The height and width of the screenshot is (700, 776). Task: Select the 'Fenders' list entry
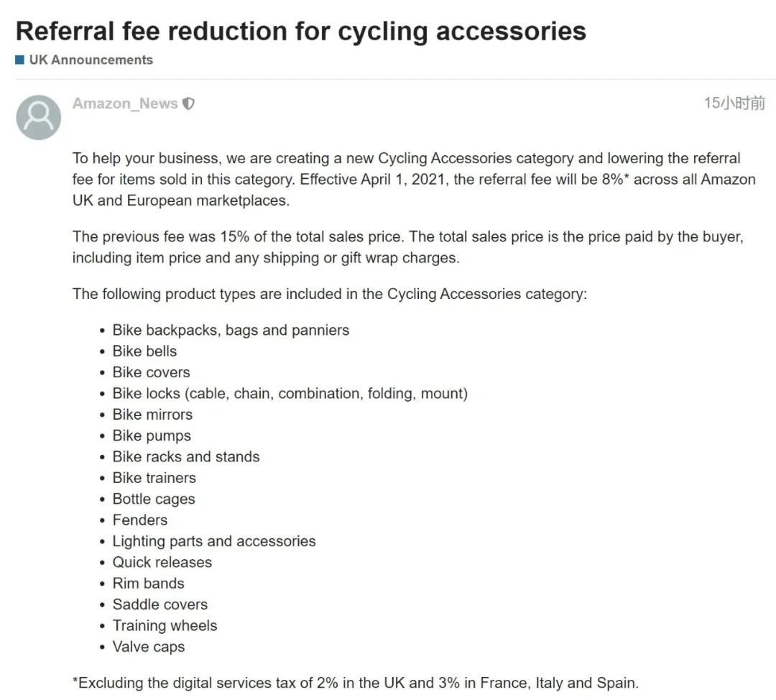(139, 520)
